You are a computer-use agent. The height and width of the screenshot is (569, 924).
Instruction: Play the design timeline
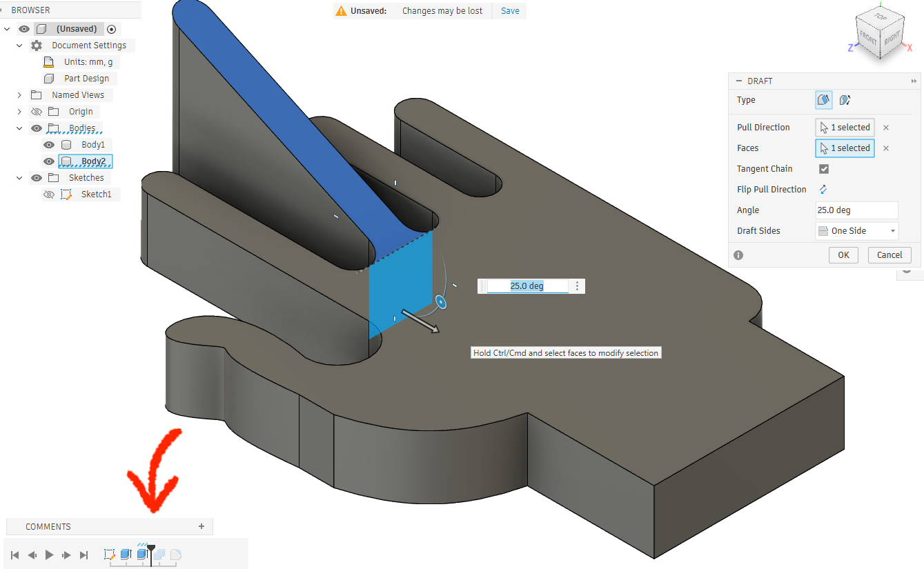49,555
